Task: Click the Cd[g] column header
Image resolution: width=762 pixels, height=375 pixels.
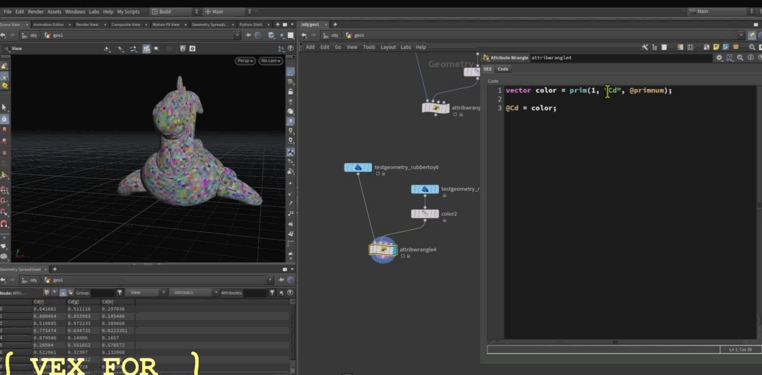Action: [x=83, y=302]
